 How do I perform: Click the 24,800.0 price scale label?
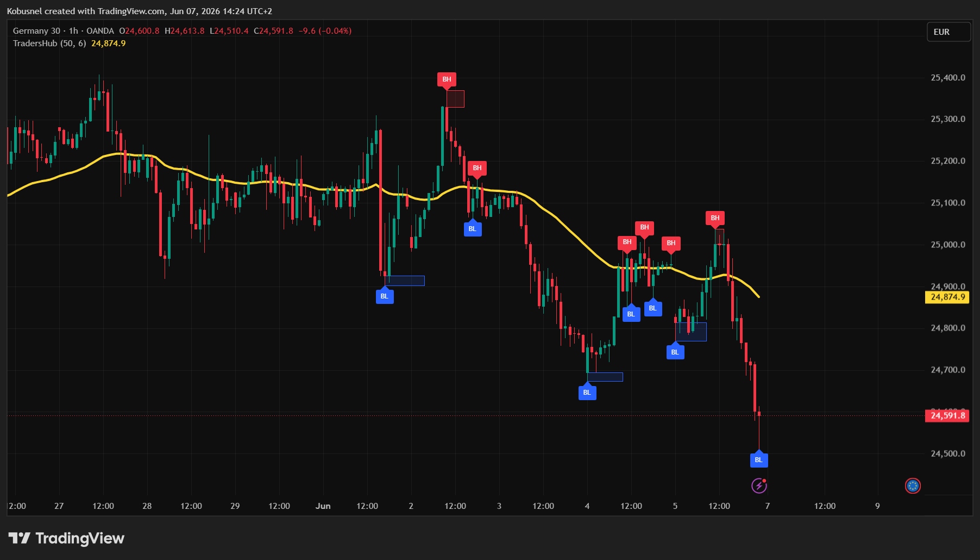point(948,328)
